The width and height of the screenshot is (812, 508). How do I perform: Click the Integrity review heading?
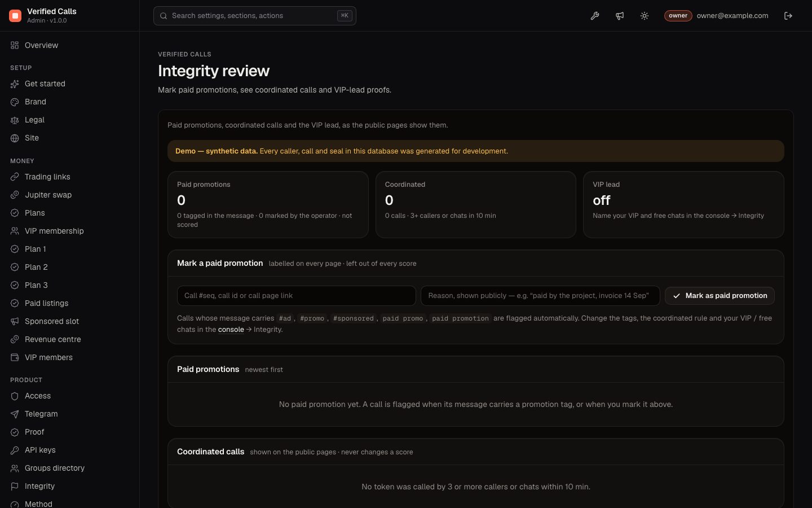pos(214,71)
